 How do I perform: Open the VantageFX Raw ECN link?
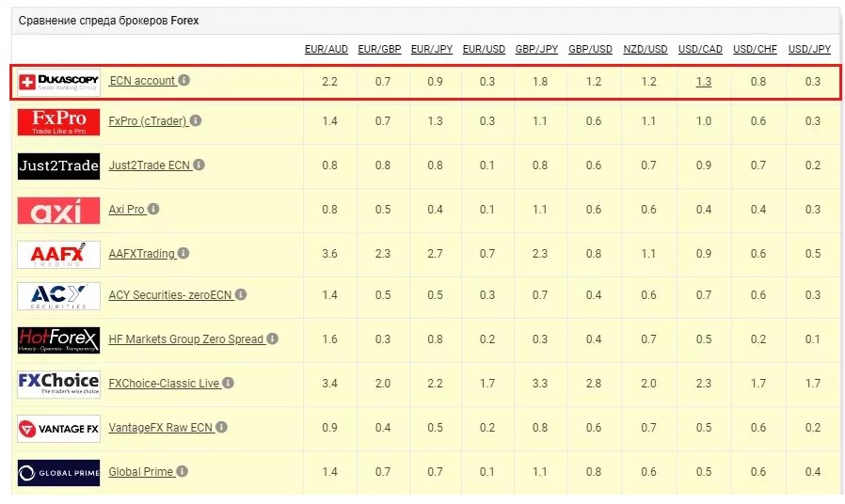point(161,428)
